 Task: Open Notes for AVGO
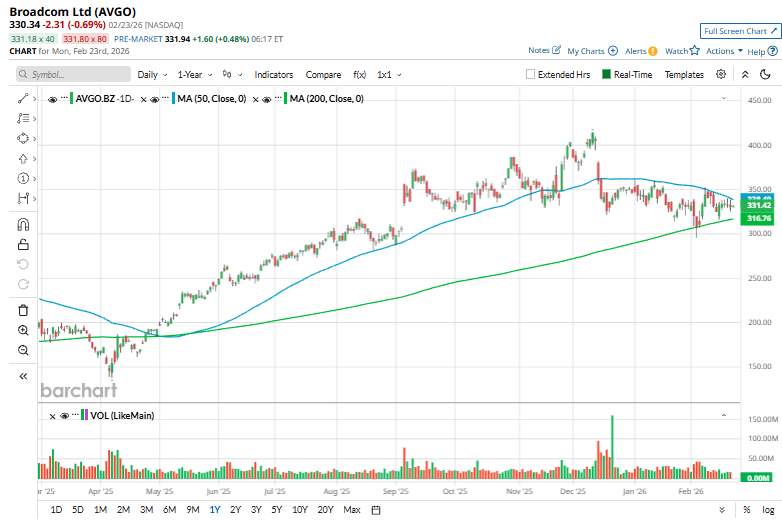[x=544, y=50]
